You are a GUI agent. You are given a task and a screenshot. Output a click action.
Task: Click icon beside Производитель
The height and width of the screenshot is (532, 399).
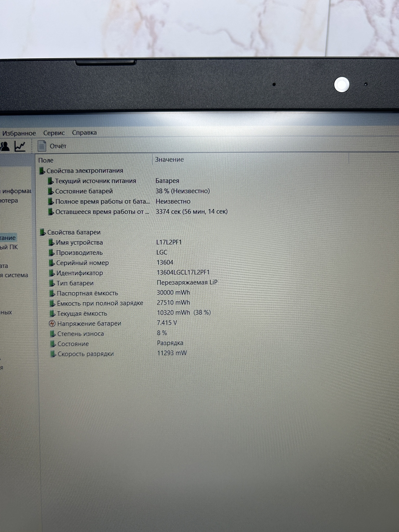pos(52,252)
